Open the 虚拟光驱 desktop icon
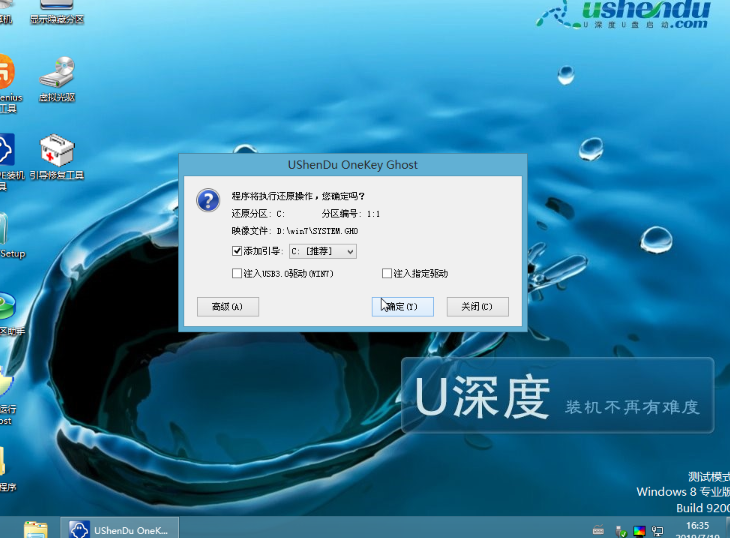The height and width of the screenshot is (538, 730). 57,79
